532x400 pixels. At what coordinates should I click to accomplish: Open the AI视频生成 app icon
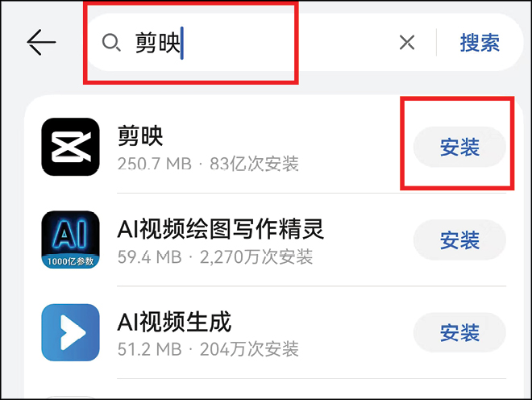click(71, 332)
